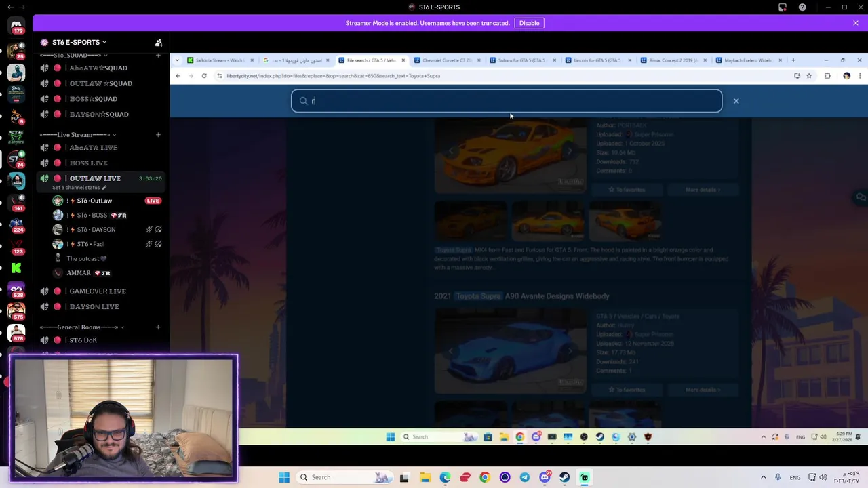
Task: Close the site search overlay with X
Action: point(736,101)
